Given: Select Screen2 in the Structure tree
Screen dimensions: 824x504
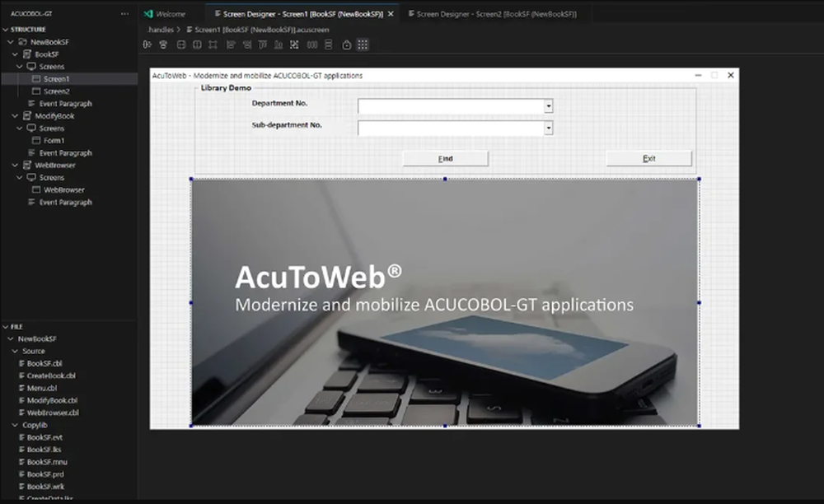Looking at the screenshot, I should pos(56,91).
